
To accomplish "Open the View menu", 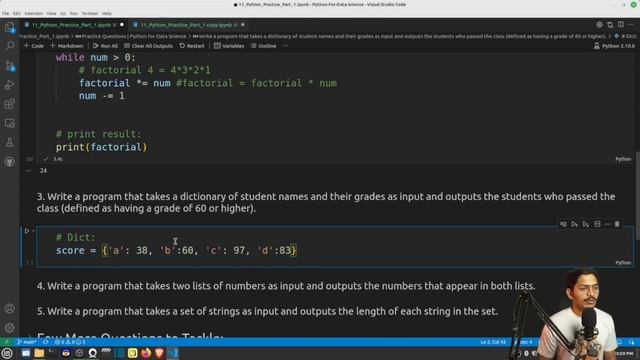I will pos(51,13).
